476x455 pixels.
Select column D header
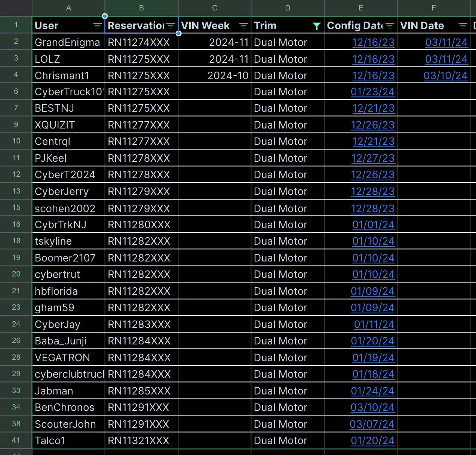(x=288, y=8)
